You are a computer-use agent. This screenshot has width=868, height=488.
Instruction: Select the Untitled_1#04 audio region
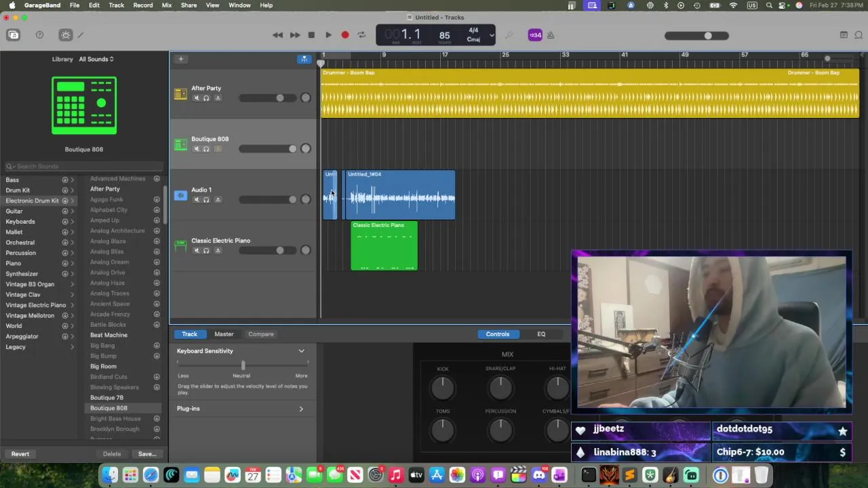(400, 195)
